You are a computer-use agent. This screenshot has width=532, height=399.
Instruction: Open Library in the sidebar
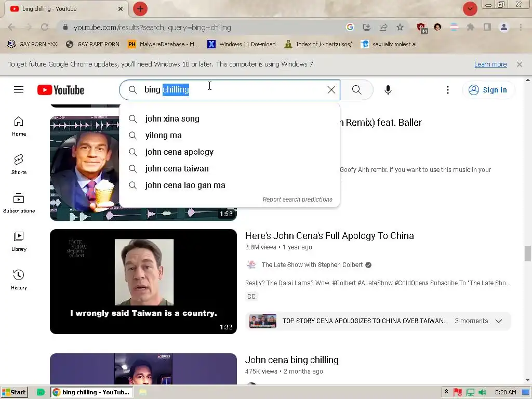19,241
